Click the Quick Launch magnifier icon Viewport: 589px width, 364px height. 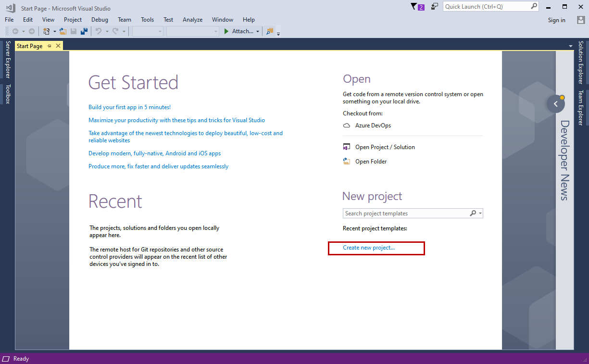pos(534,6)
